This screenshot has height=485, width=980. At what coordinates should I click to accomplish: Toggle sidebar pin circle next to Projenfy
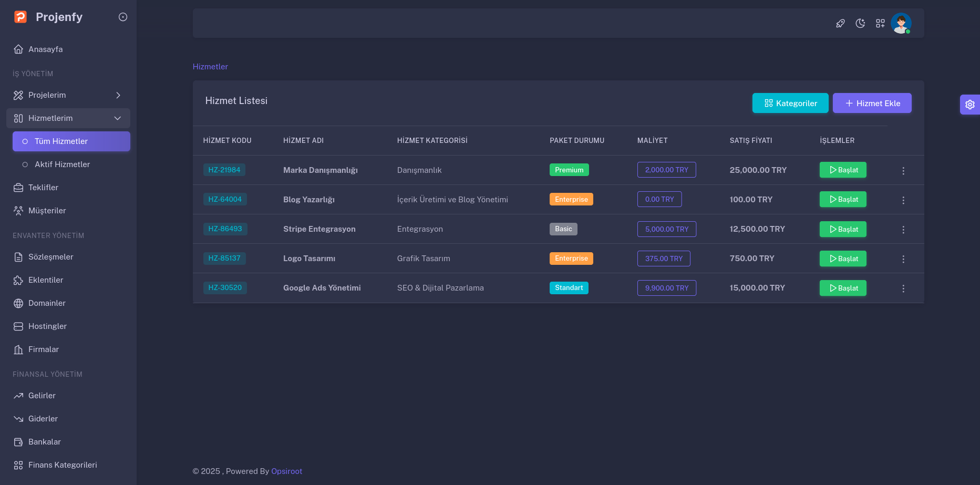[123, 17]
